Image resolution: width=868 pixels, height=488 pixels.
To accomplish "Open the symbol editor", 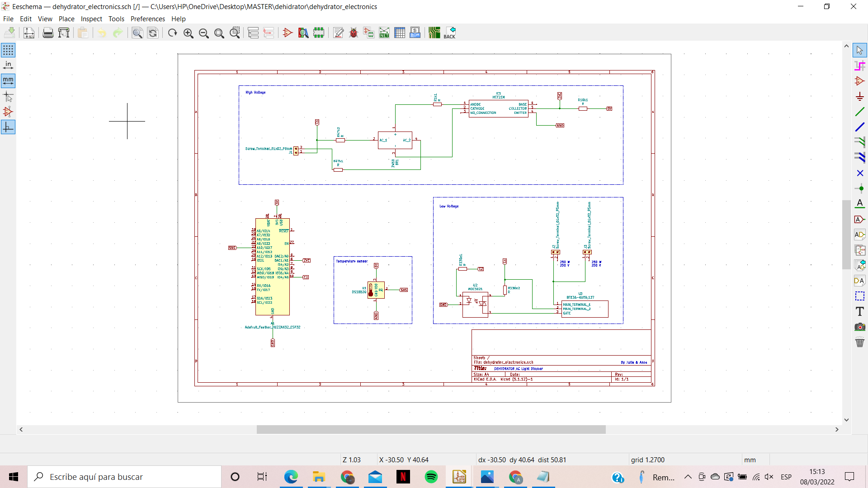I will tap(288, 33).
